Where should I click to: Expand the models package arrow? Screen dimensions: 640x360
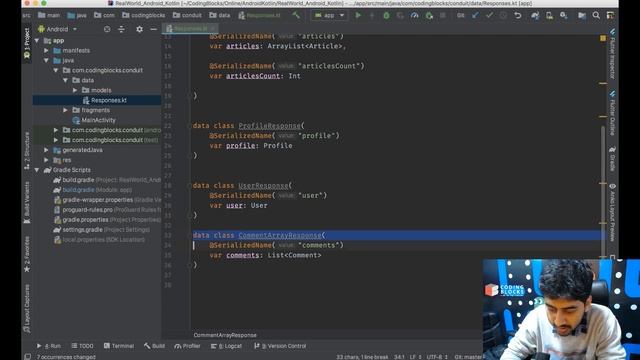[x=75, y=90]
